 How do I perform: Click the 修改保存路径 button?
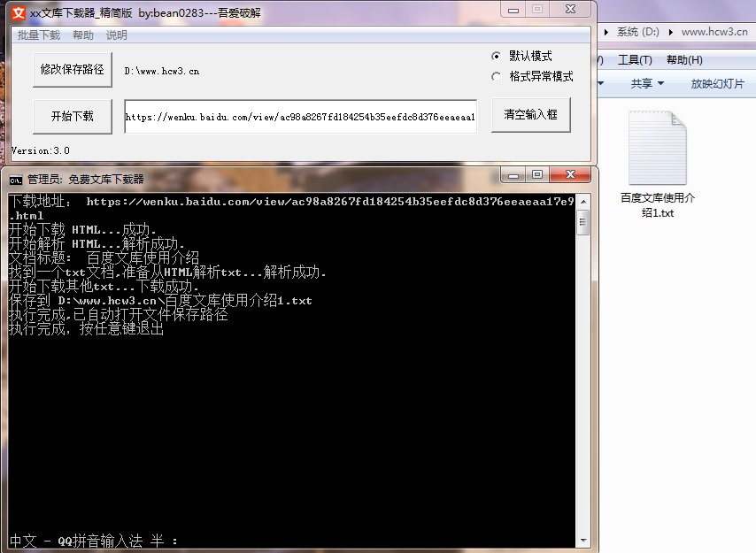(x=73, y=70)
